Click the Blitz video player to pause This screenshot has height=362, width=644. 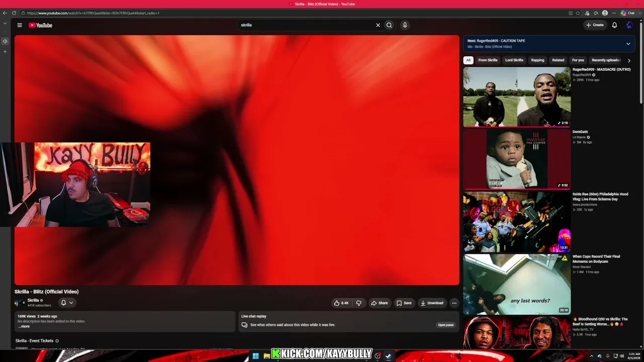click(x=236, y=160)
